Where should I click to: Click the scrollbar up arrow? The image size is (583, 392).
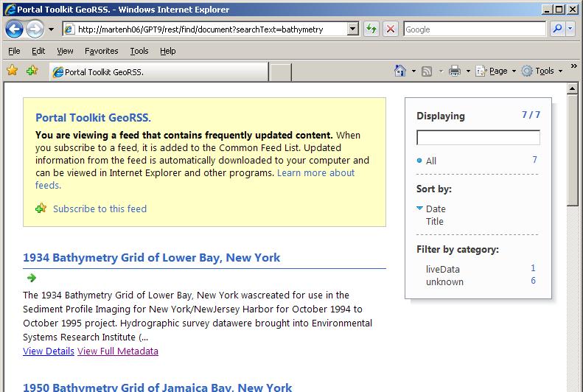coord(572,88)
